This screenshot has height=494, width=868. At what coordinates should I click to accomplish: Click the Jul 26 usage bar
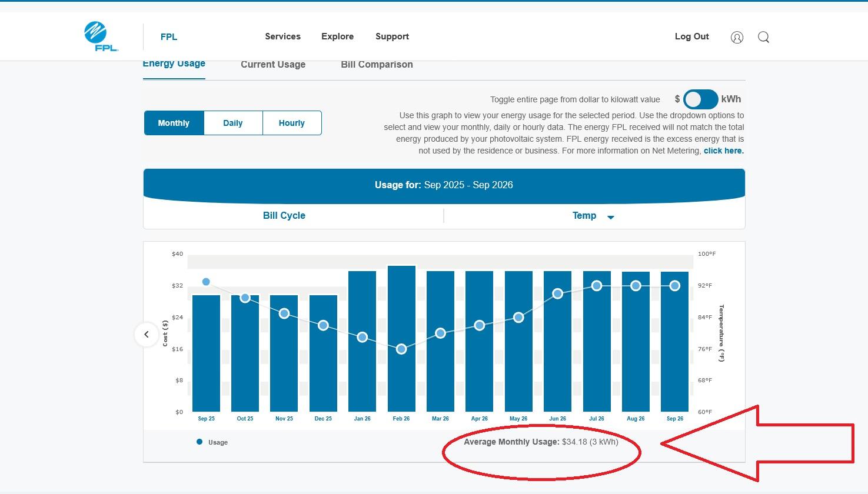point(597,341)
